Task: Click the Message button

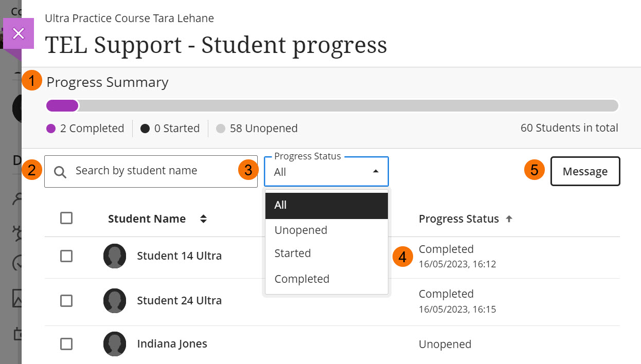Action: pos(585,171)
